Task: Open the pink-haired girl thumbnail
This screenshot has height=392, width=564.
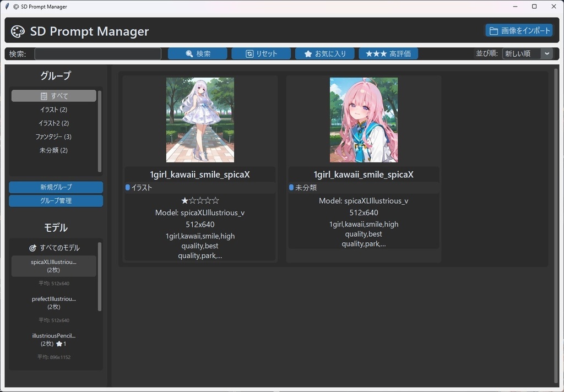Action: pos(364,120)
